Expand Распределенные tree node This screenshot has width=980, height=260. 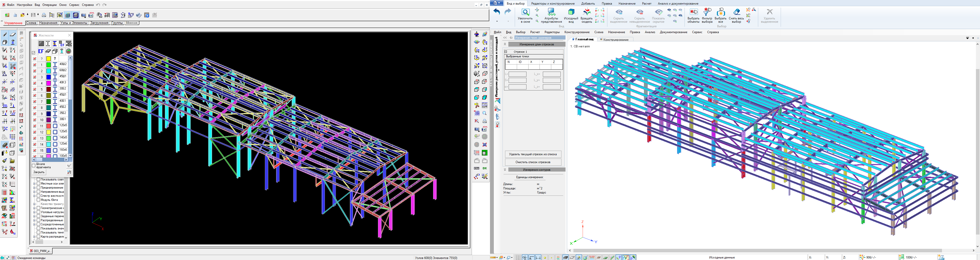pos(34,220)
